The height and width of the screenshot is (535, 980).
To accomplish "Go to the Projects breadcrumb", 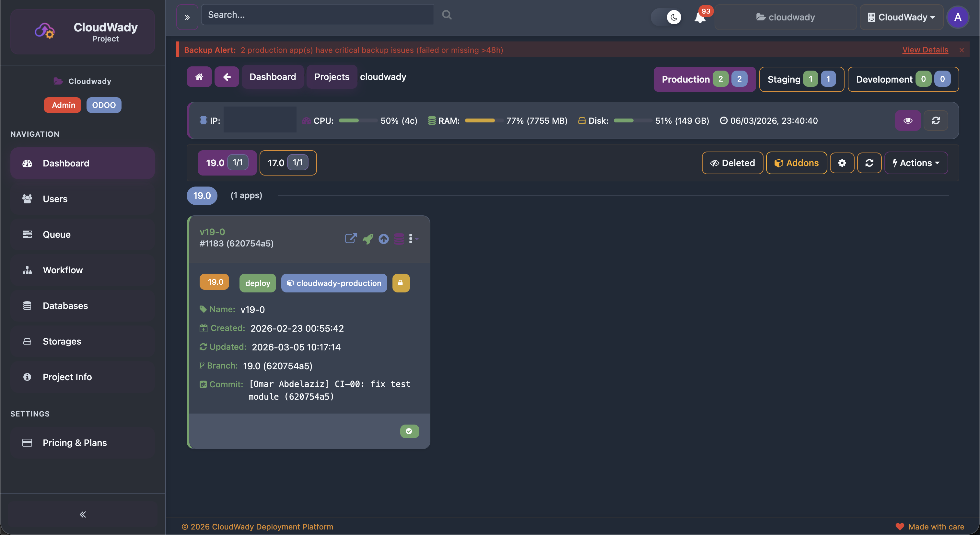I will [x=331, y=76].
